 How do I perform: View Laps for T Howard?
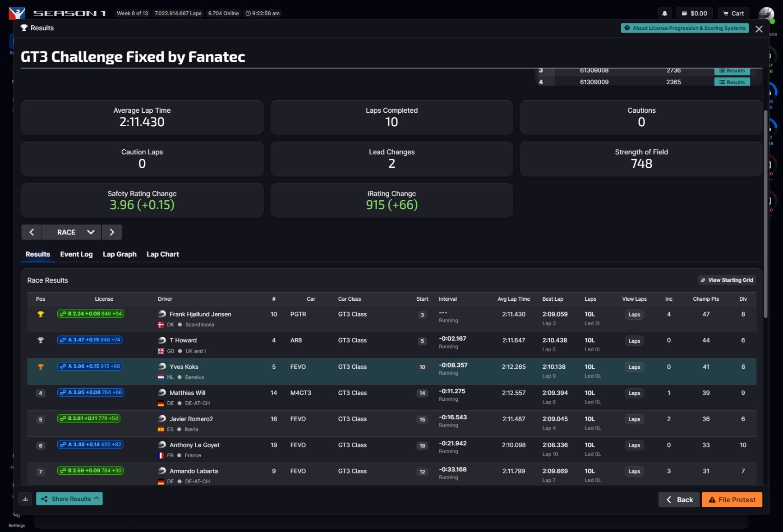coord(634,341)
